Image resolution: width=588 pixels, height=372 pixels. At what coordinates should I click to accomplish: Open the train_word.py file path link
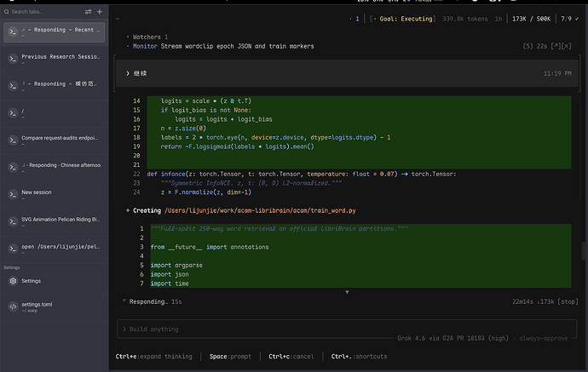260,210
